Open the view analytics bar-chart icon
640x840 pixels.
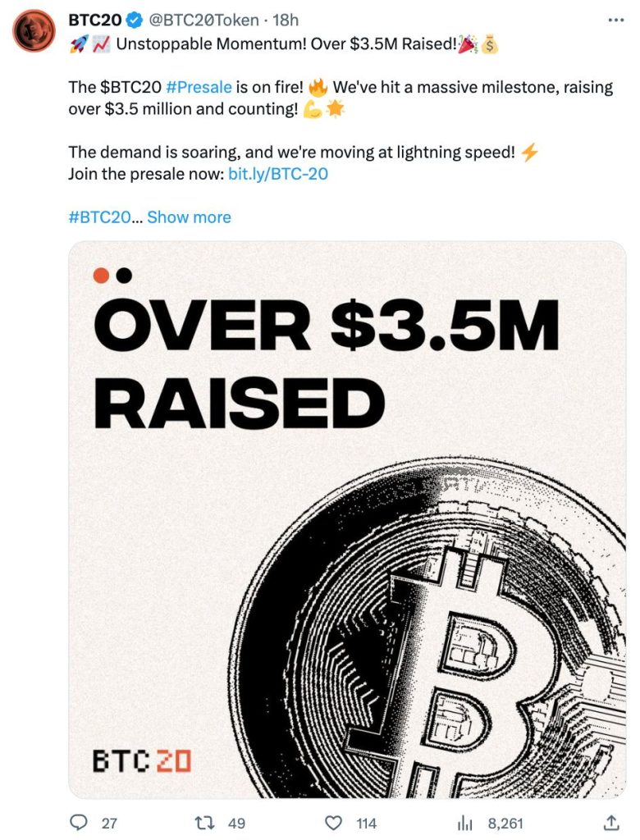(x=465, y=822)
